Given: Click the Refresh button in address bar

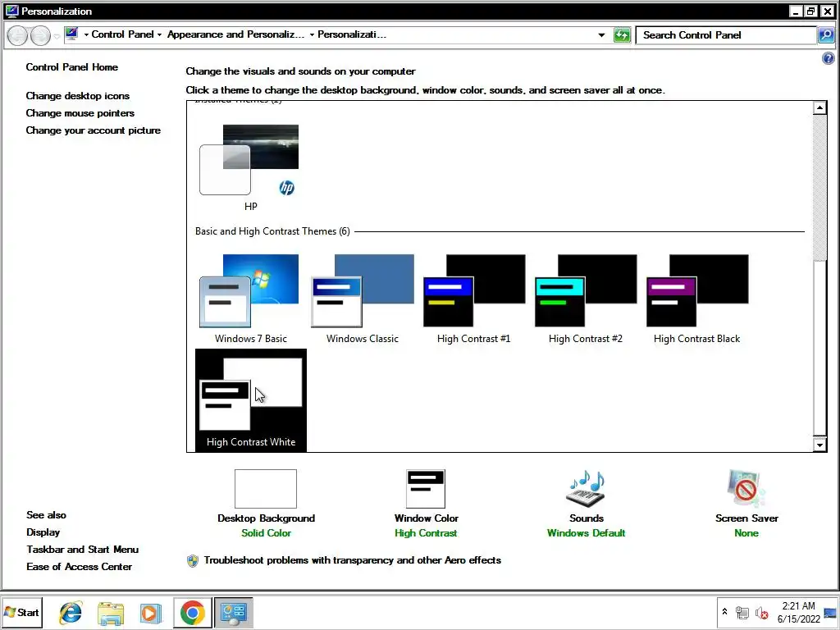Looking at the screenshot, I should pos(622,35).
